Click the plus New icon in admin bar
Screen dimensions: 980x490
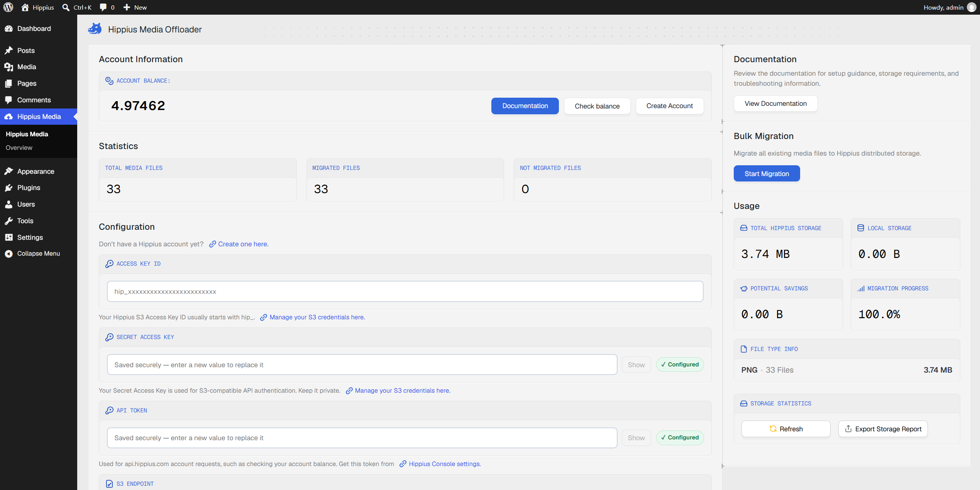tap(127, 7)
